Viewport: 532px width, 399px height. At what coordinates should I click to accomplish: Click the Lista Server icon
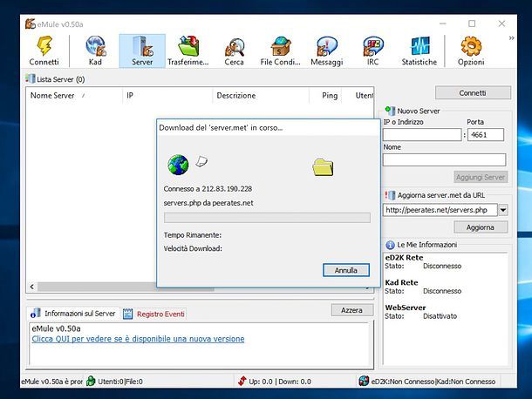point(31,78)
